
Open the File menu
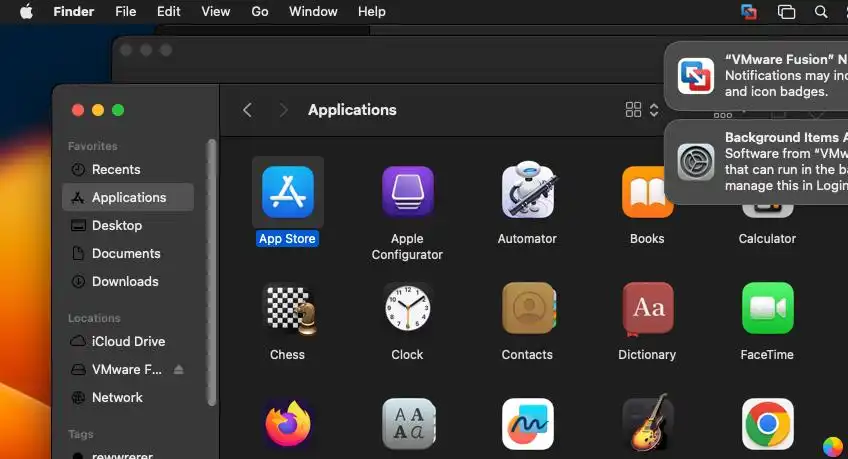pyautogui.click(x=125, y=11)
